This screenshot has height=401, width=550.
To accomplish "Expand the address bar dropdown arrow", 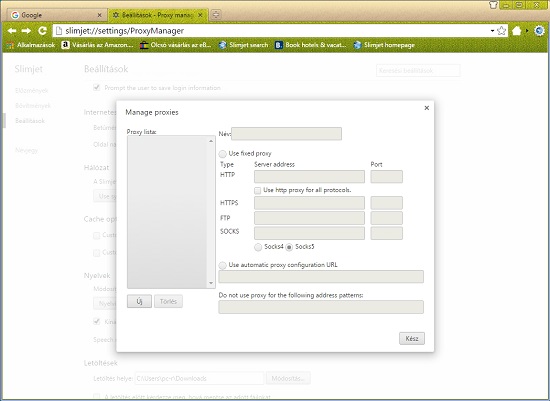I will 492,31.
